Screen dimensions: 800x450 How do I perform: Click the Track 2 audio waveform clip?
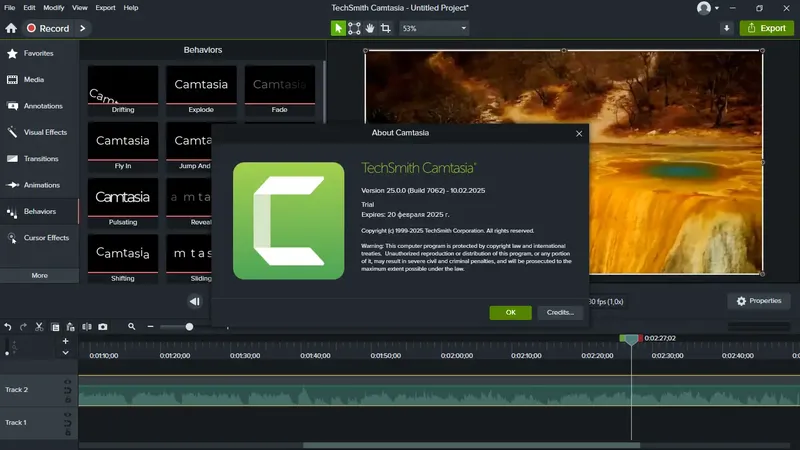click(439, 391)
